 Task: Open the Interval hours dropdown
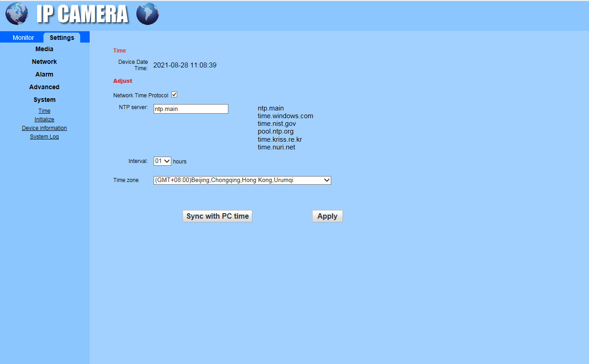pyautogui.click(x=162, y=161)
